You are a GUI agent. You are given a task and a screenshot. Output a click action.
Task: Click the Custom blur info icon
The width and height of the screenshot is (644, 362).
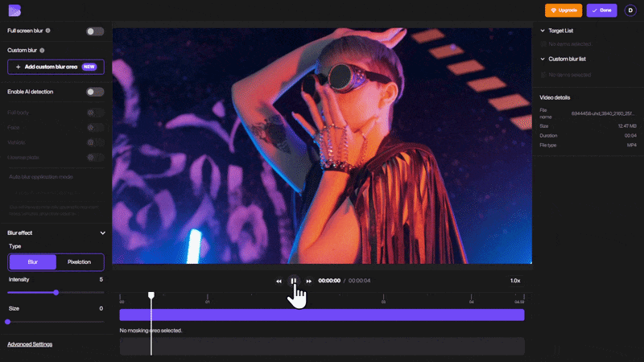coord(42,51)
